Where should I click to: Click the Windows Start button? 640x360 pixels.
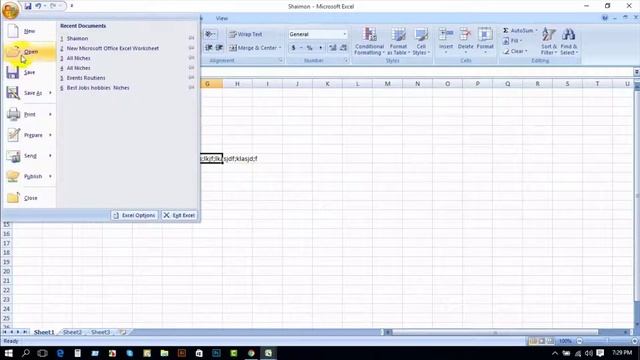click(8, 353)
